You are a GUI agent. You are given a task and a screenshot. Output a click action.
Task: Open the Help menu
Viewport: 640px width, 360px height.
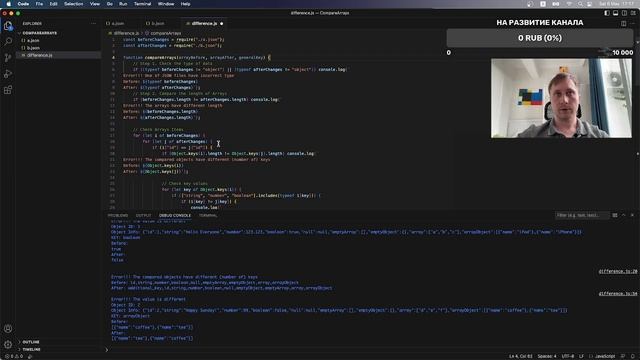(x=185, y=4)
